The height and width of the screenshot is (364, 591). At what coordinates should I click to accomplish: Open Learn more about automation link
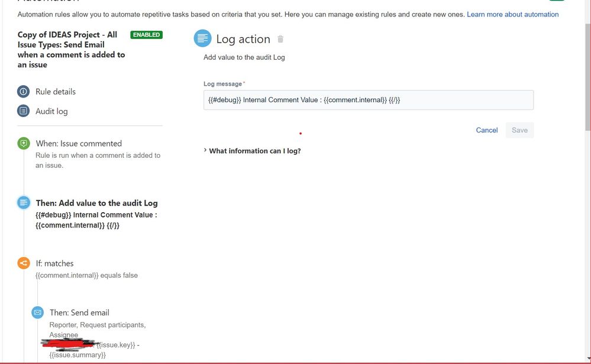click(512, 14)
